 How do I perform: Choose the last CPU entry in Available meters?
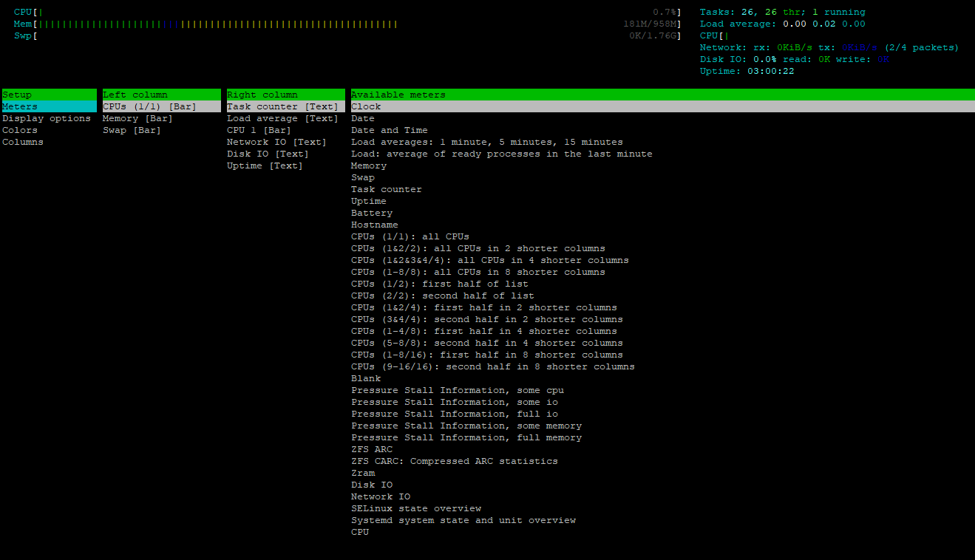pyautogui.click(x=360, y=532)
